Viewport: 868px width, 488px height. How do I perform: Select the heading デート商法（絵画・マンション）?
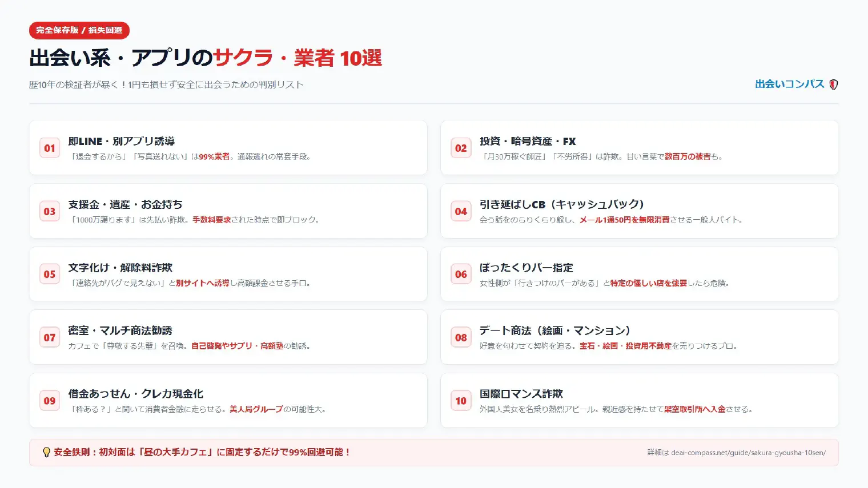click(x=554, y=330)
